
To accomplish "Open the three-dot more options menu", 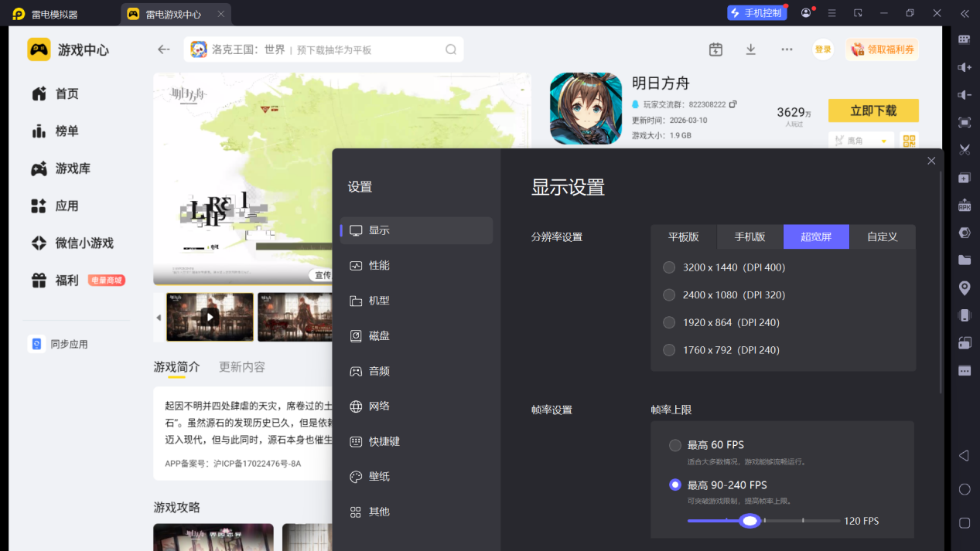I will (787, 49).
